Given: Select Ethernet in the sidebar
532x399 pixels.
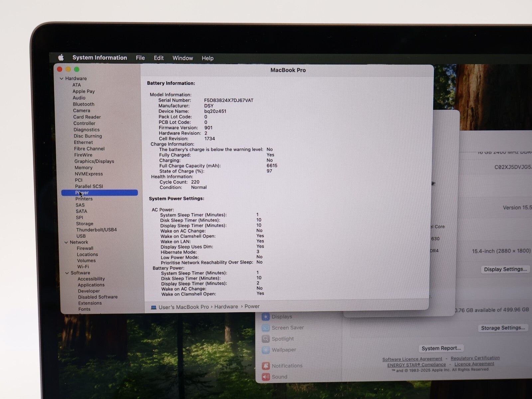Looking at the screenshot, I should click(83, 142).
